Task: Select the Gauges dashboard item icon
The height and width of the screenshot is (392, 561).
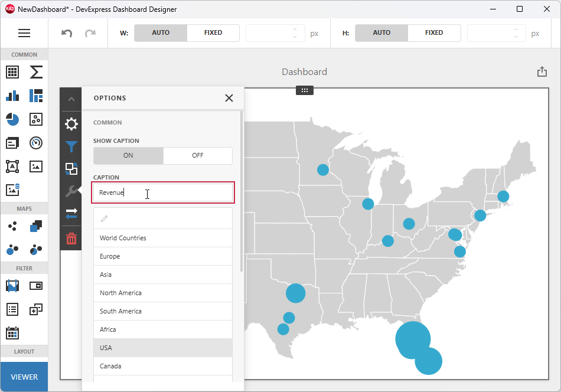Action: coord(35,143)
